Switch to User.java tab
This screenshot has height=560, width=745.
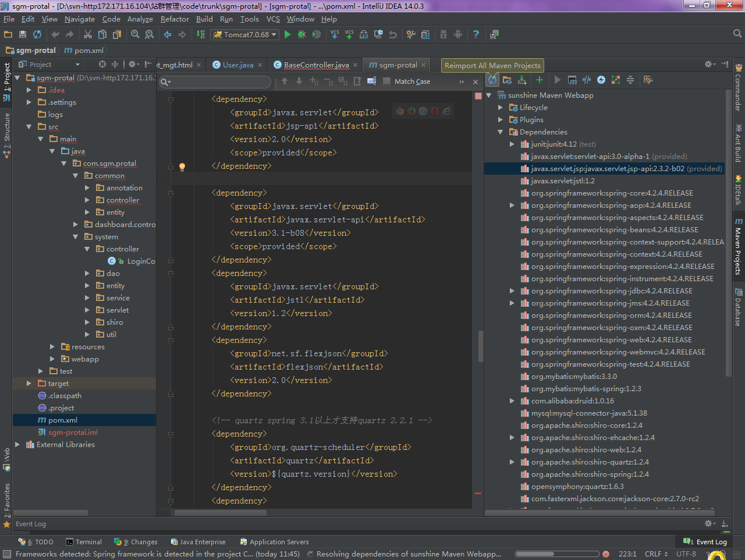click(x=237, y=65)
